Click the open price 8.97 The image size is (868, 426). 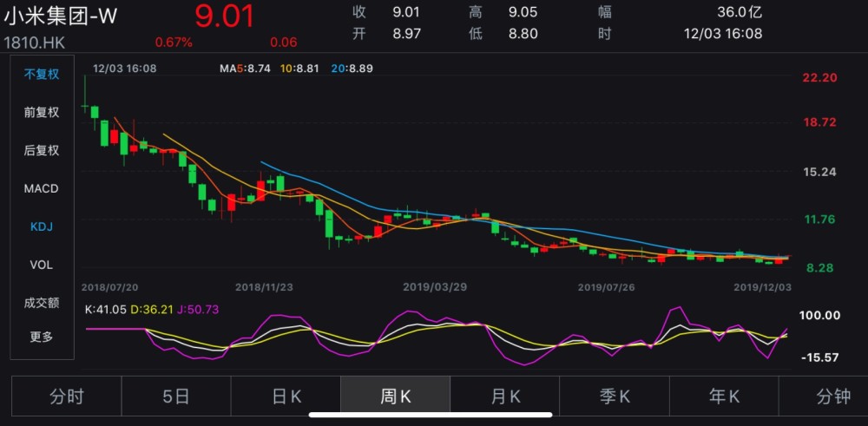pos(407,33)
